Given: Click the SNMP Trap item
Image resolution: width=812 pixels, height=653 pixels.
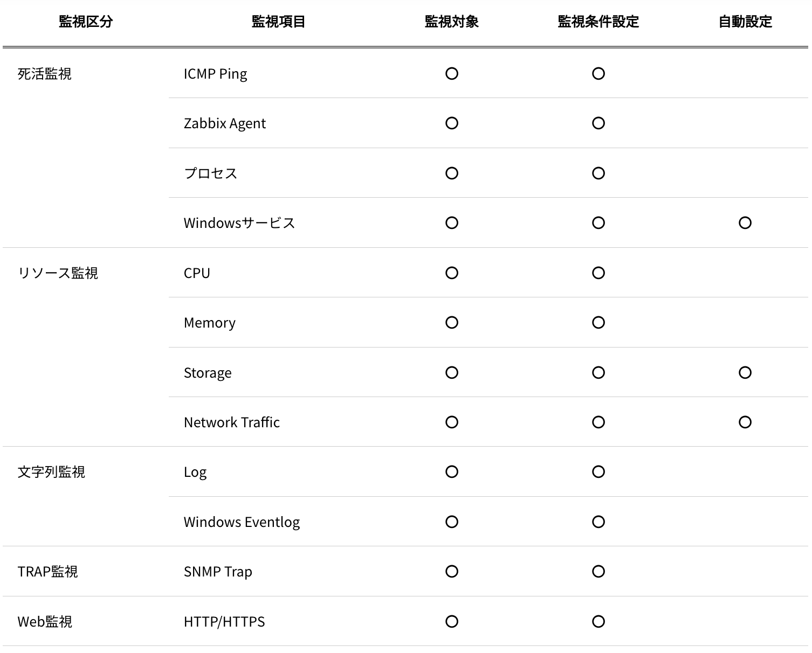Looking at the screenshot, I should (x=218, y=572).
